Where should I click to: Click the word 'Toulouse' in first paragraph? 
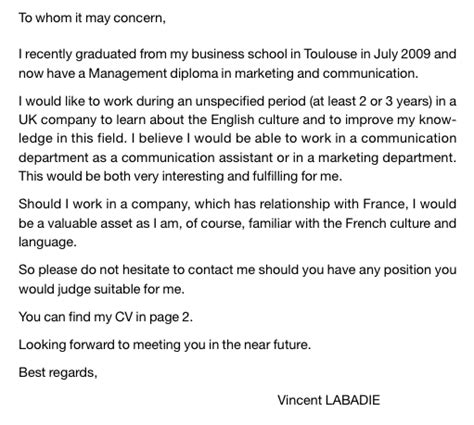pos(330,54)
